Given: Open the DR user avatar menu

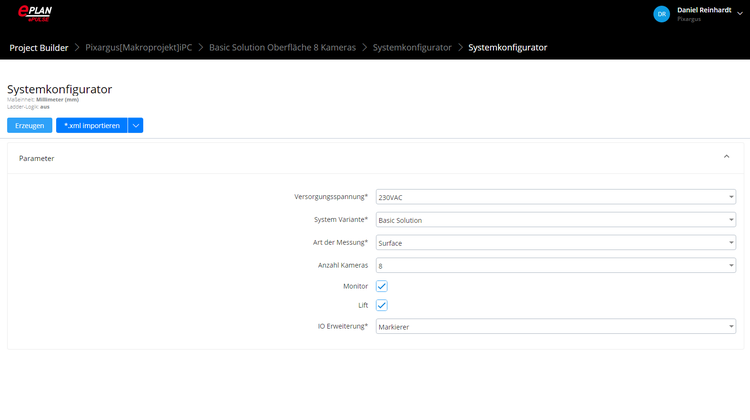Looking at the screenshot, I should [x=661, y=14].
